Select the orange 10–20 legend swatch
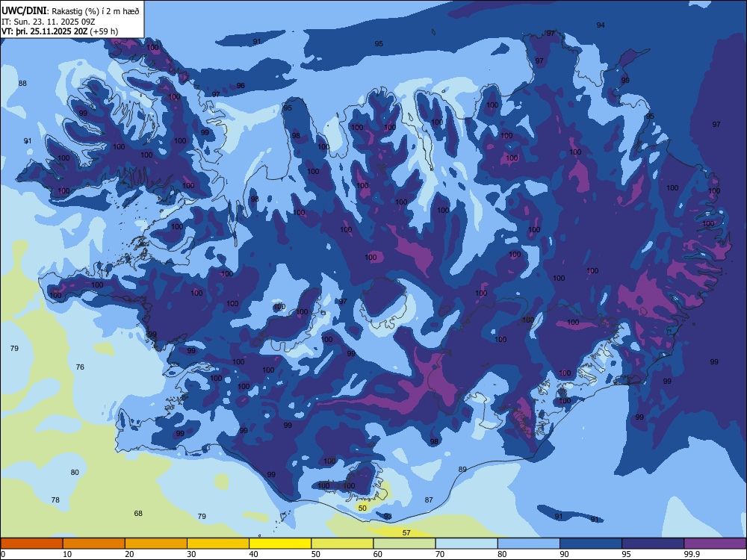Image resolution: width=747 pixels, height=560 pixels. click(94, 544)
